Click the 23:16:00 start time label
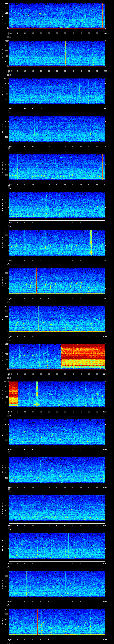Screen dimensions: 114x644 (9, 601)
